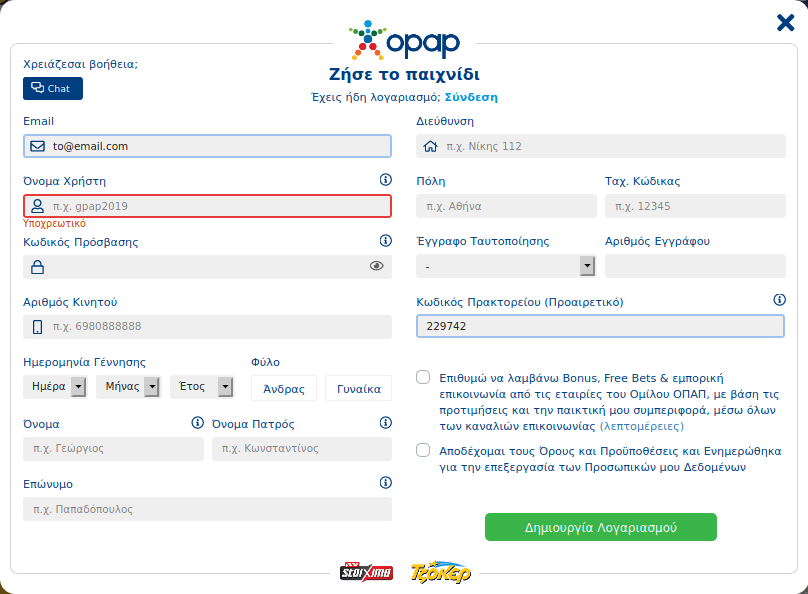Click the Δημιουργία Λογαριασμού button
Screen dimensions: 808x594
(x=601, y=527)
